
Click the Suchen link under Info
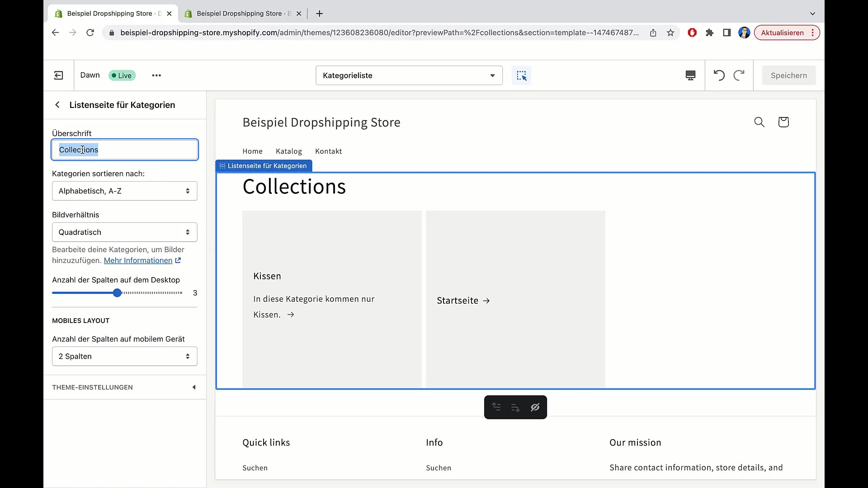click(x=439, y=468)
